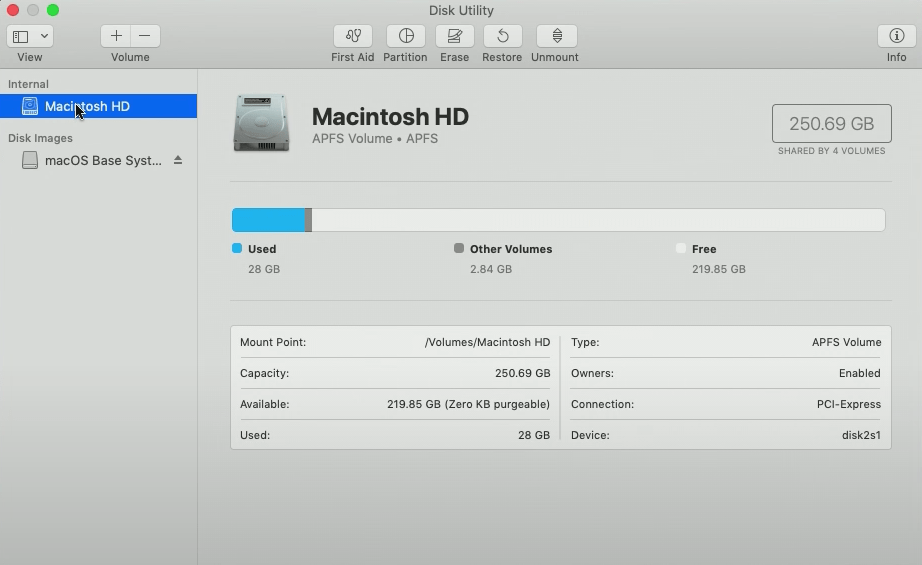922x565 pixels.
Task: Click the blue Used legend swatch
Action: [237, 248]
